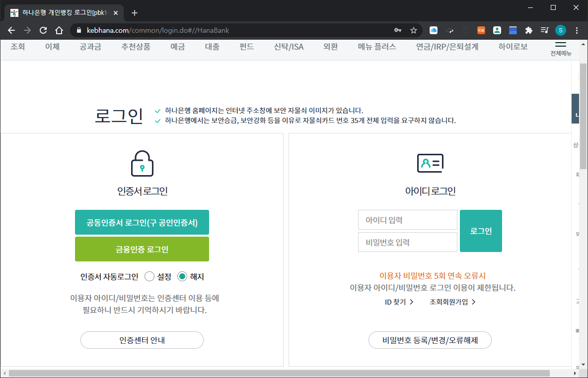Click the lock icon in the address bar
This screenshot has width=588, height=378.
click(79, 30)
